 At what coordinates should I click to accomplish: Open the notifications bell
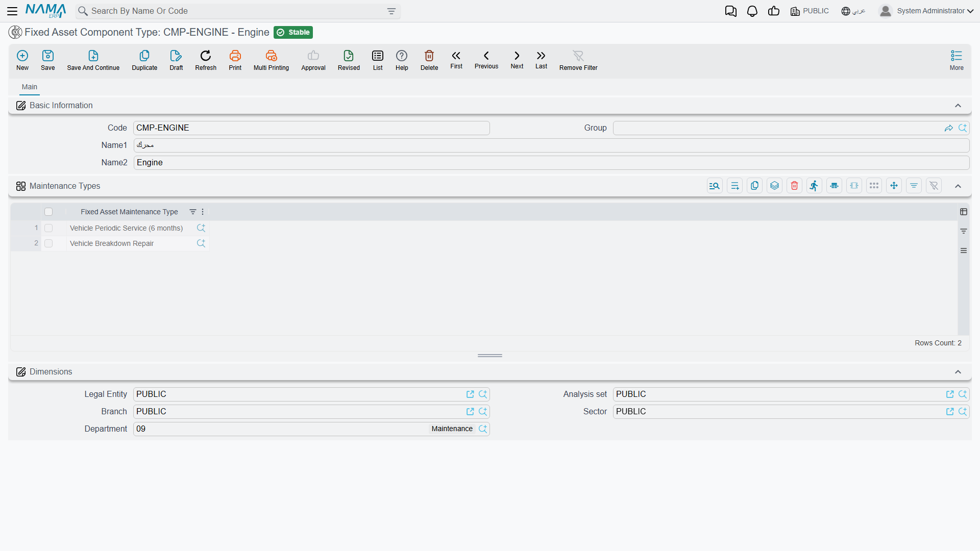coord(752,11)
